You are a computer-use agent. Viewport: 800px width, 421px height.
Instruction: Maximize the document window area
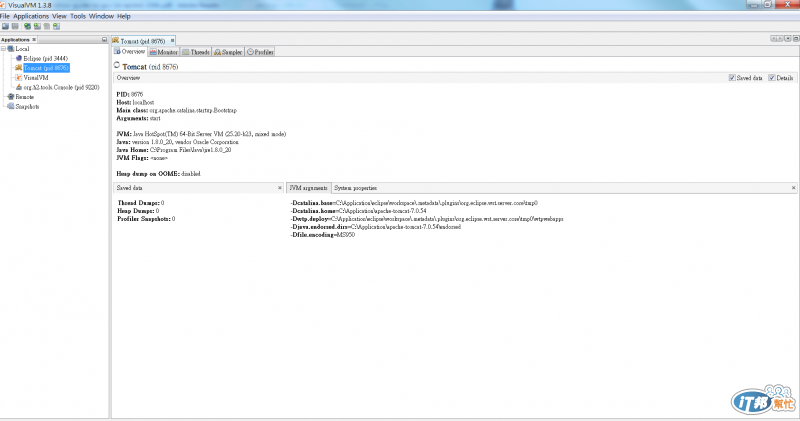pyautogui.click(x=796, y=39)
